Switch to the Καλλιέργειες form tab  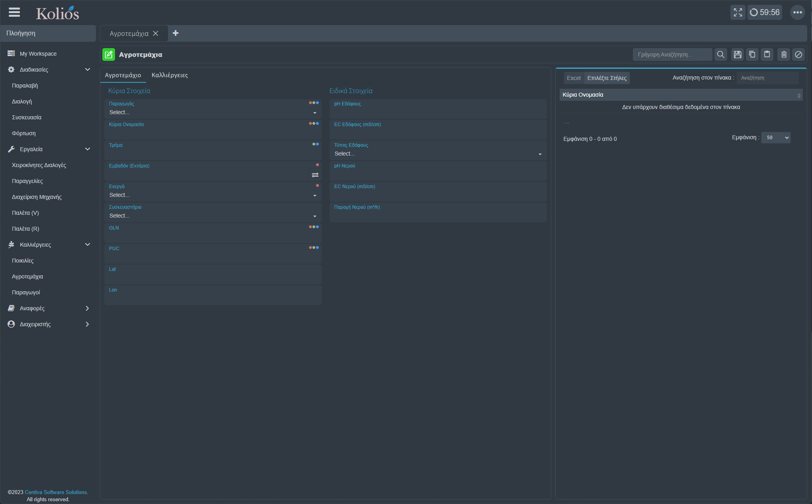pyautogui.click(x=170, y=75)
